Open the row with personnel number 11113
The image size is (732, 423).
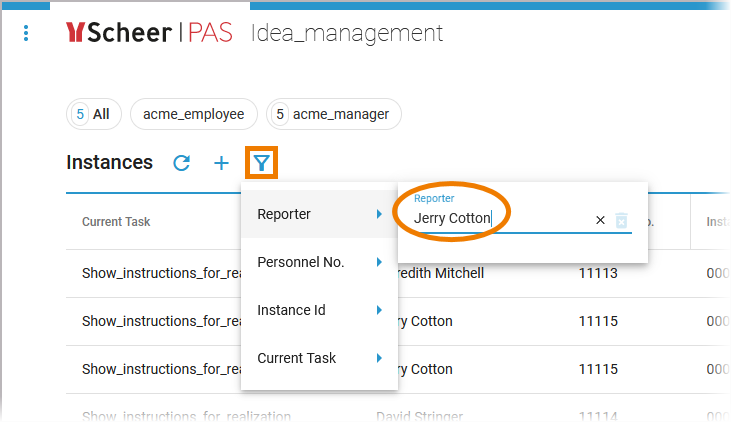(x=597, y=273)
